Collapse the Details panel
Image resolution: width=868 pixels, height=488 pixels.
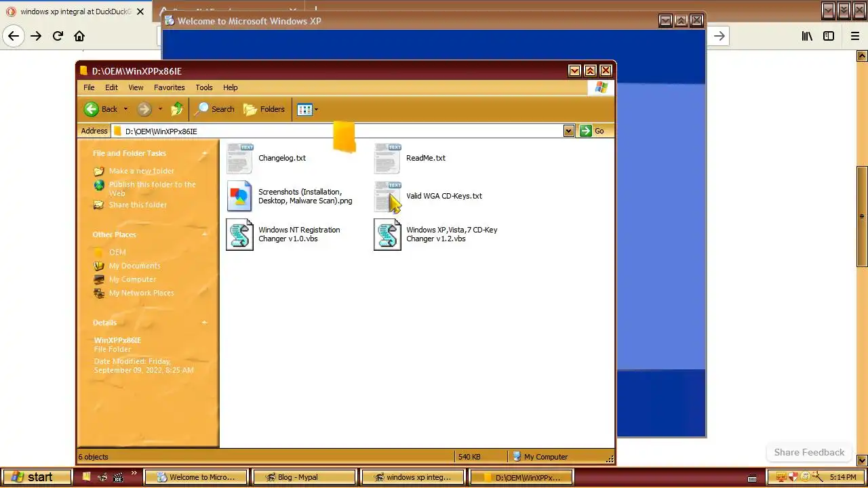pos(204,323)
